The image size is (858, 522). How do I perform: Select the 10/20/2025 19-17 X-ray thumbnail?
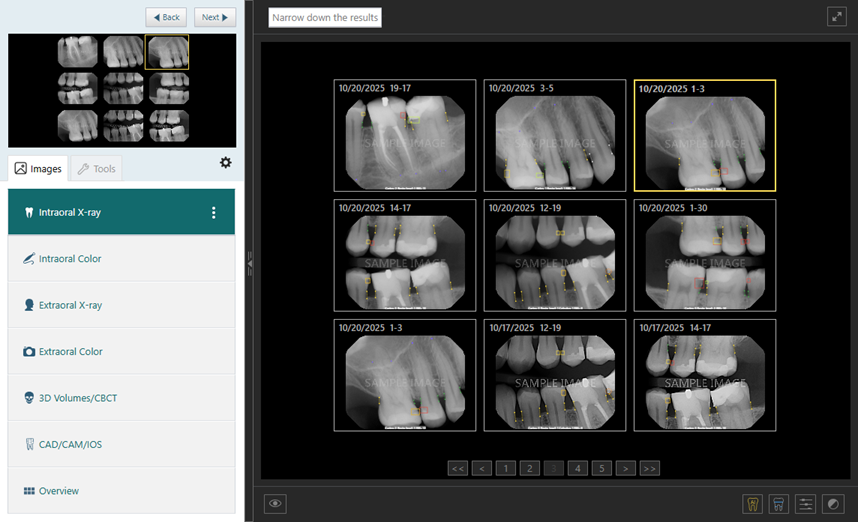coord(405,135)
